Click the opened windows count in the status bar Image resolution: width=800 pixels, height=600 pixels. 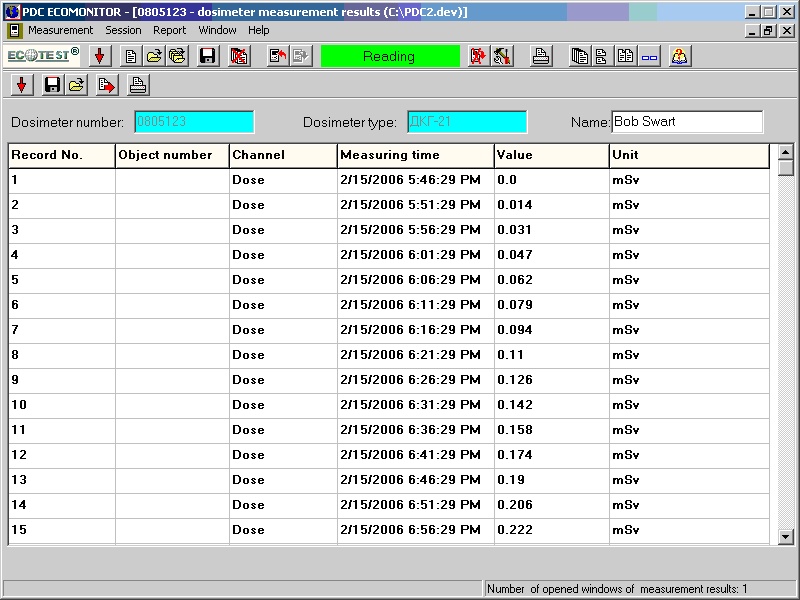tap(617, 589)
